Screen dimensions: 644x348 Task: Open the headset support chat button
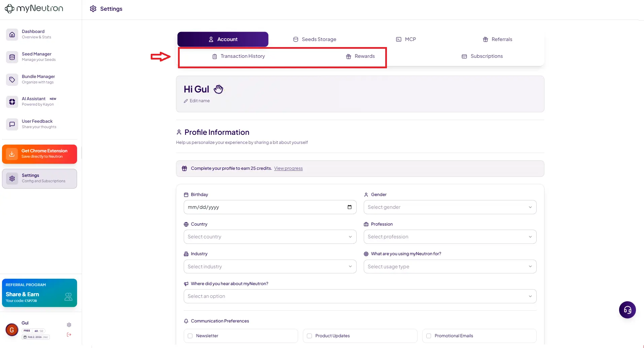coord(627,310)
